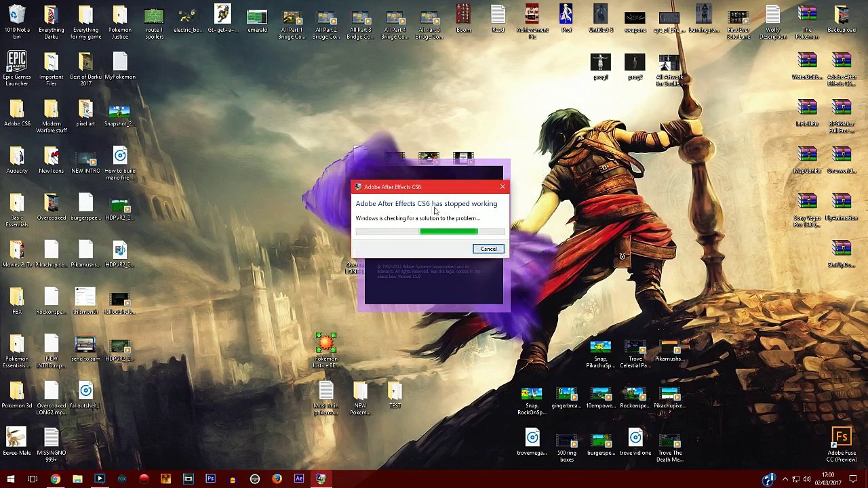This screenshot has height=488, width=868.
Task: Select the Epic Games Launcher shortcut
Action: point(17,68)
